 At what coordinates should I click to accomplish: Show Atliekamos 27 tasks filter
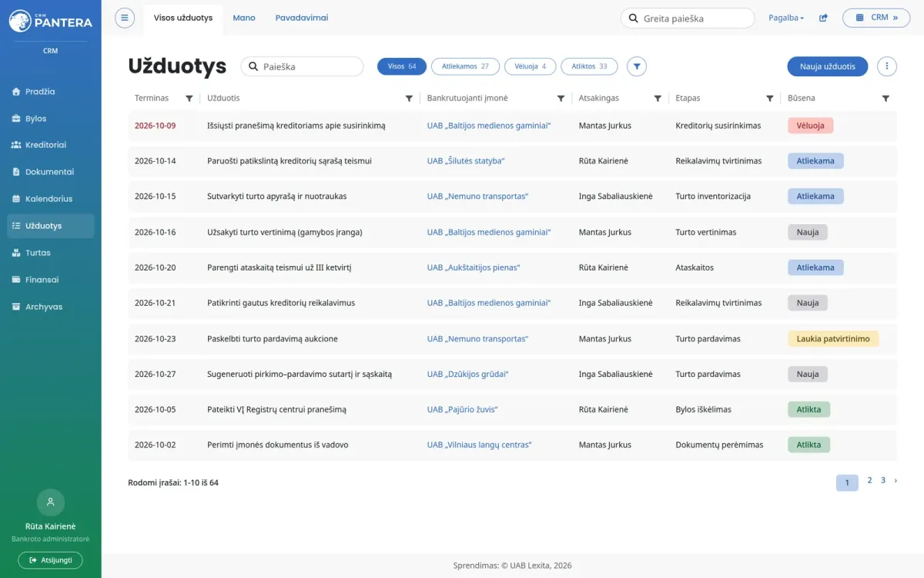point(465,66)
